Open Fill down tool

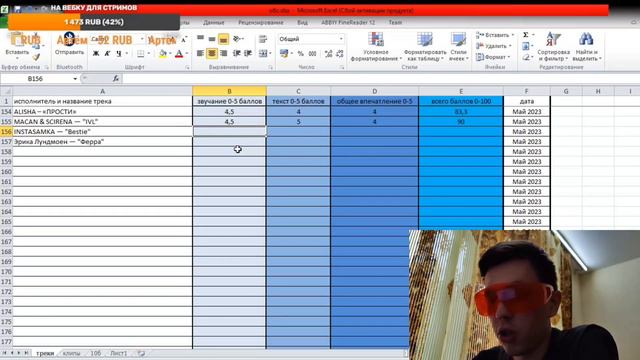click(526, 46)
